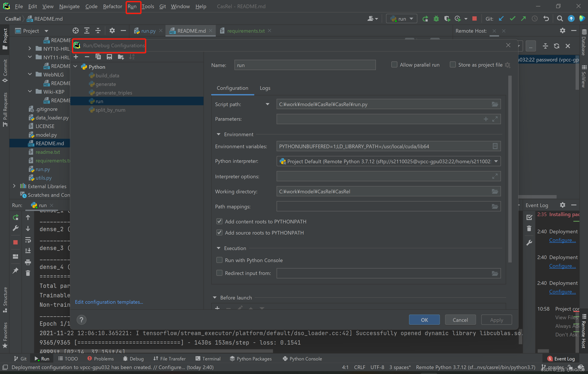Toggle Run with Python Console checkbox
Image resolution: width=588 pixels, height=374 pixels.
[219, 260]
